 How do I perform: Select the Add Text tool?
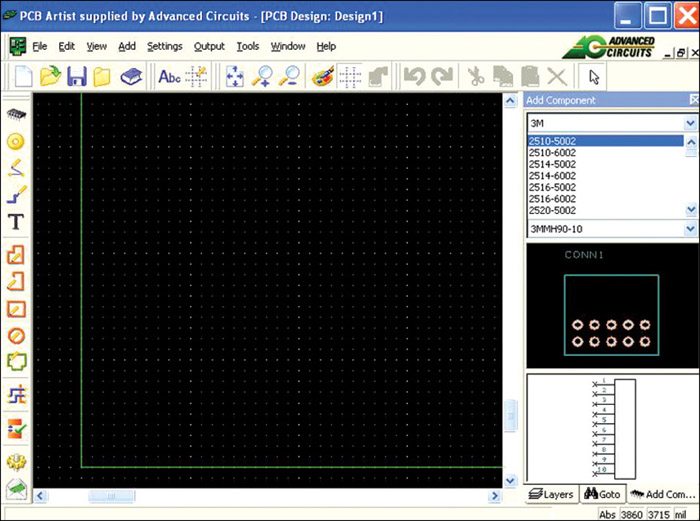click(x=16, y=222)
